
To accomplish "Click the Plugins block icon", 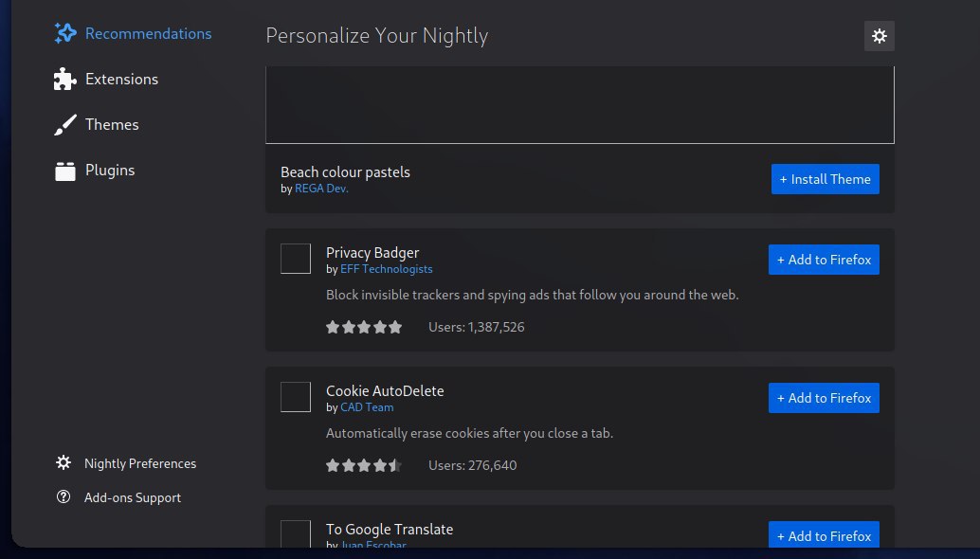I will [65, 171].
